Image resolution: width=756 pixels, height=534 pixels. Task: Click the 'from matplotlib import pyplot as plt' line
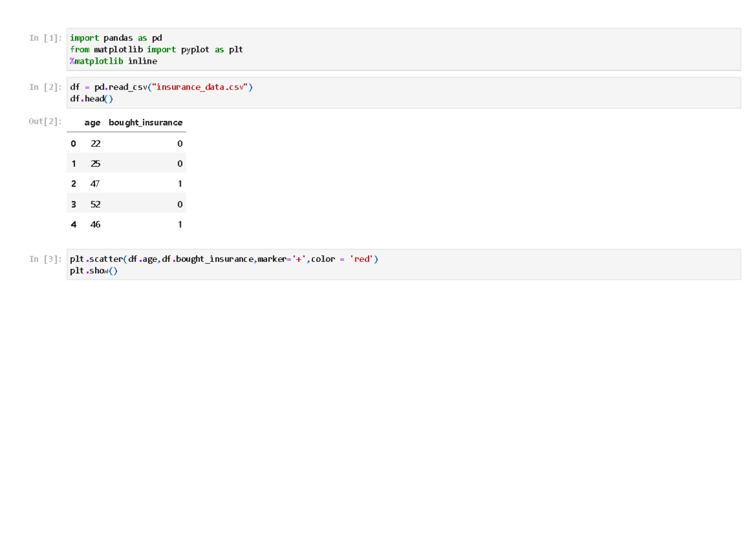tap(156, 49)
